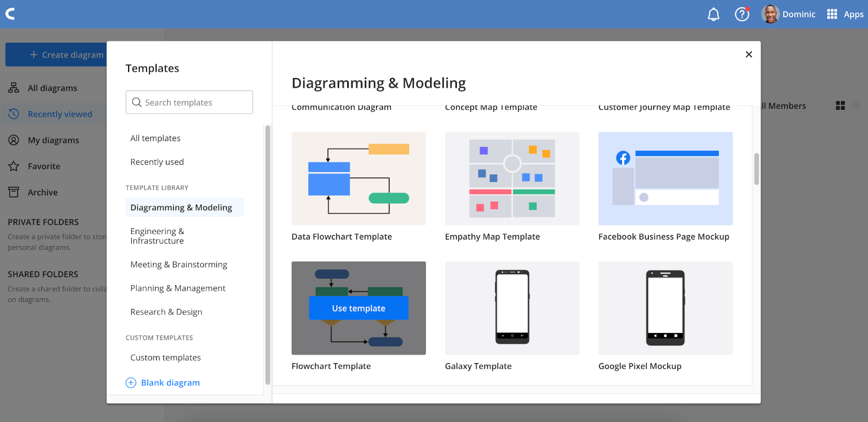Click the Archive box icon
Image resolution: width=868 pixels, height=422 pixels.
point(14,192)
